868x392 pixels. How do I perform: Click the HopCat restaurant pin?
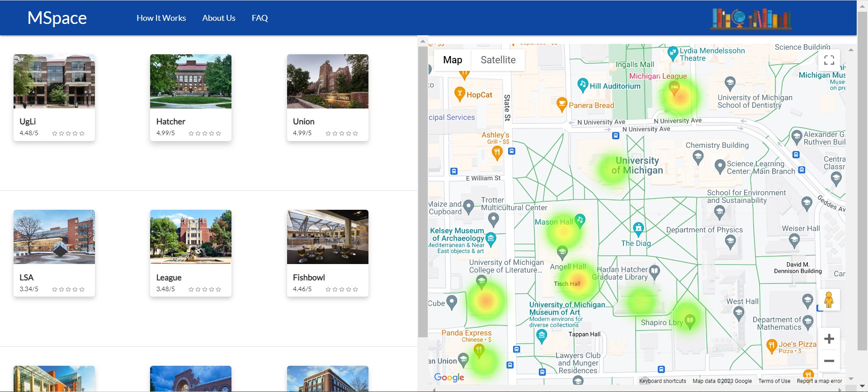point(460,94)
